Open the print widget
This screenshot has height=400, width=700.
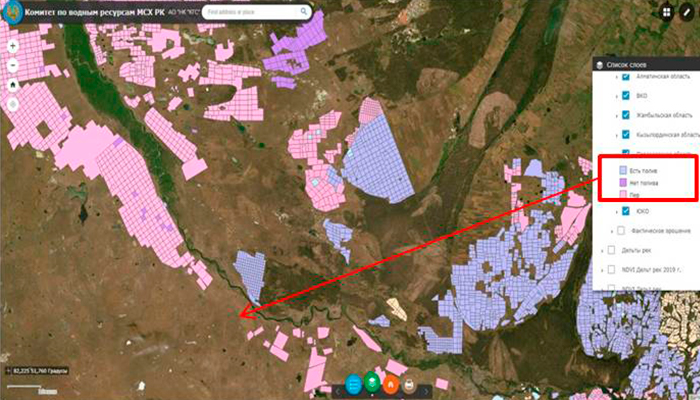coord(408,384)
